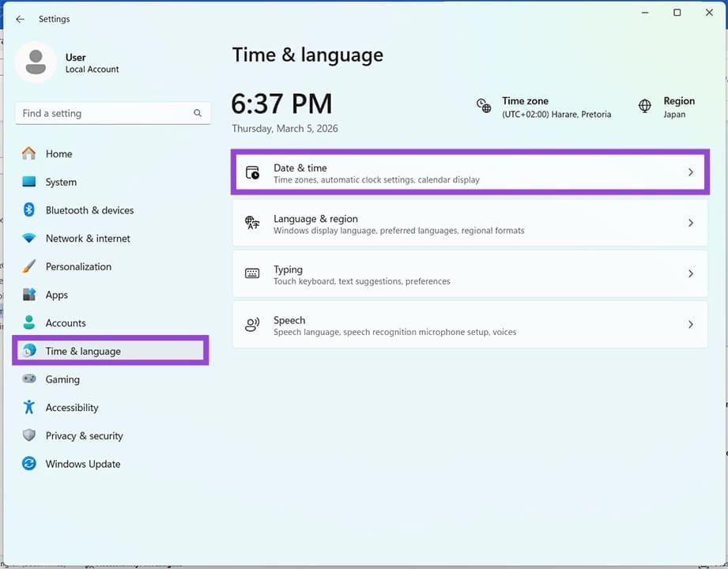Click the Speech microphone icon
This screenshot has height=569, width=728.
click(251, 324)
